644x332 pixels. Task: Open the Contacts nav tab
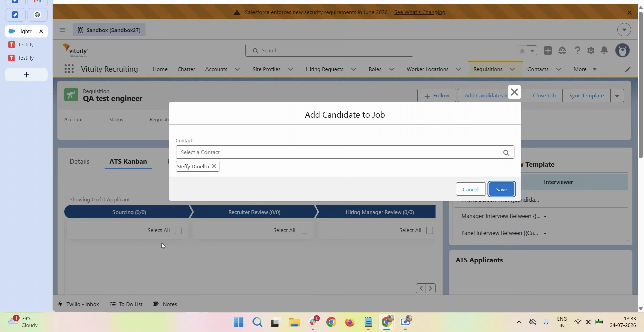tap(538, 69)
